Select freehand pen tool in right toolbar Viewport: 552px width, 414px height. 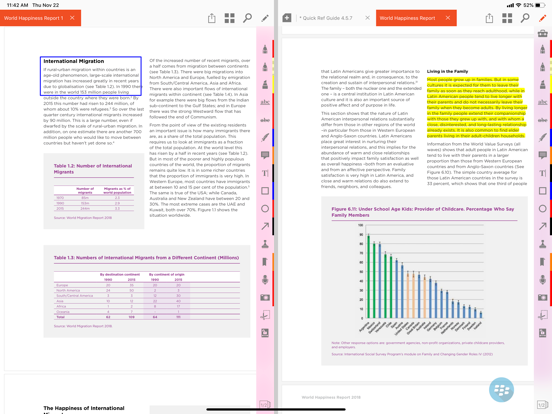[x=542, y=137]
